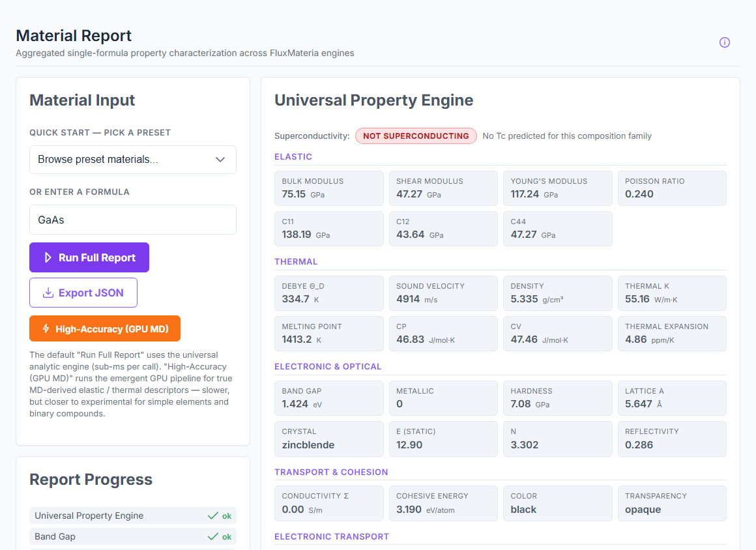Viewport: 756px width, 550px height.
Task: Export the report as JSON
Action: (x=83, y=293)
